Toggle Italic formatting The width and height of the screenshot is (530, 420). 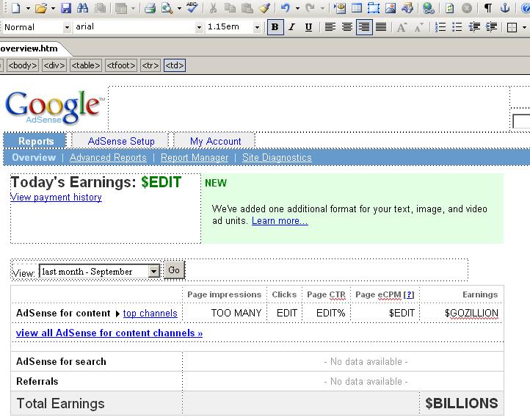(291, 27)
